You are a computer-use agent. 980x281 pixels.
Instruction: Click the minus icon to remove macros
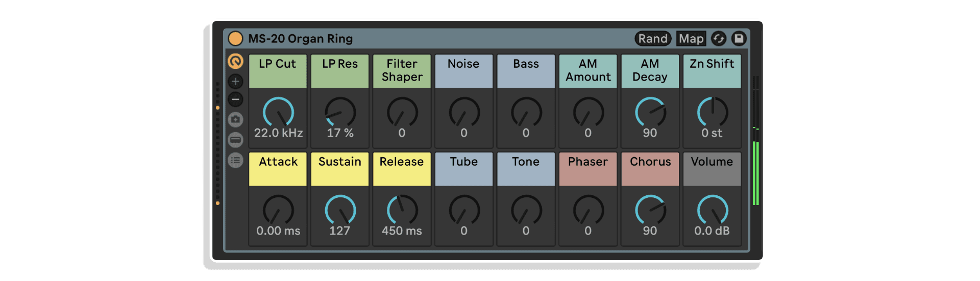point(235,99)
